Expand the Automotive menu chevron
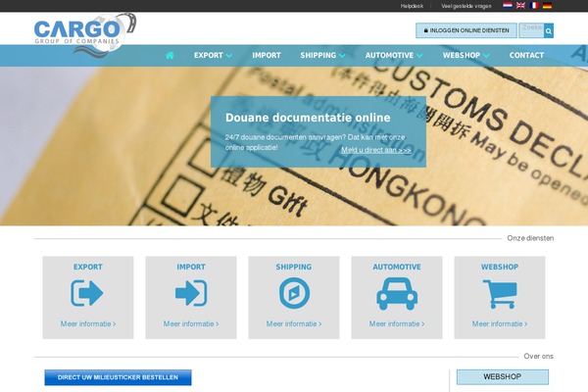Viewport: 588px width, 392px height. pos(419,56)
